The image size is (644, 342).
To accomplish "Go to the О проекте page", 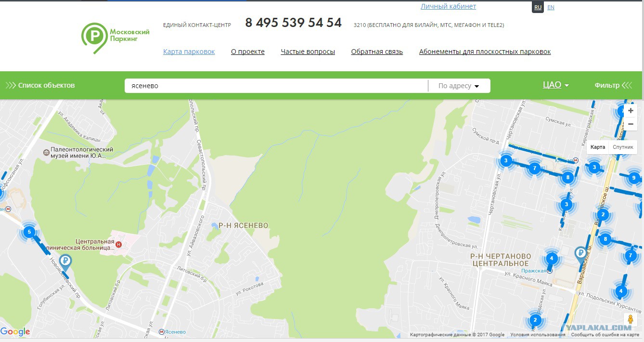I will pyautogui.click(x=248, y=52).
